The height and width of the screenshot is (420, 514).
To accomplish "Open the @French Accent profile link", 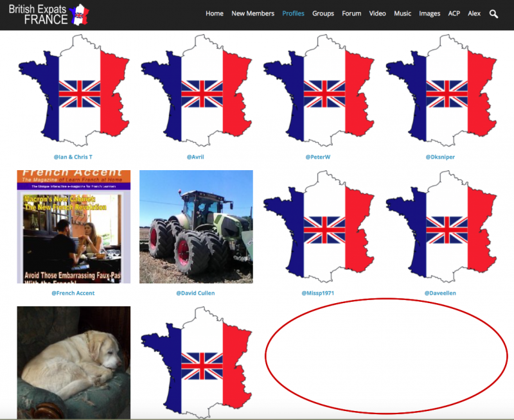I will pyautogui.click(x=73, y=293).
